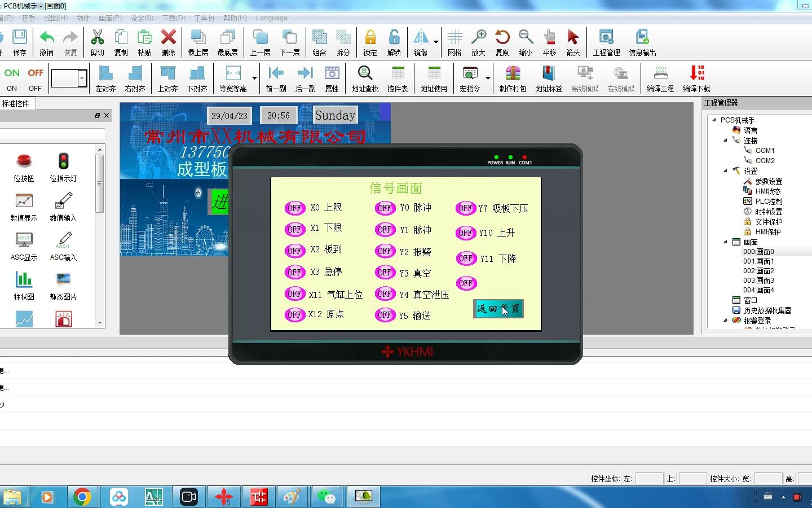This screenshot has width=812, height=508.
Task: Click the control Left coordinate field
Action: pyautogui.click(x=649, y=479)
